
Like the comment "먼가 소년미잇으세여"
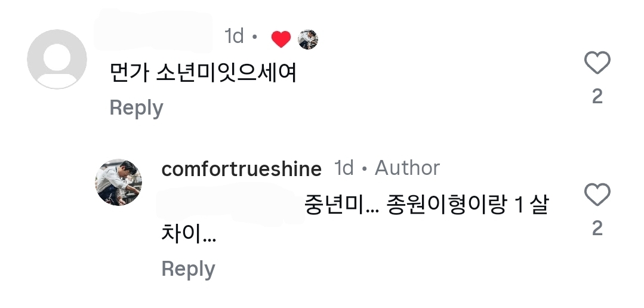coord(597,63)
